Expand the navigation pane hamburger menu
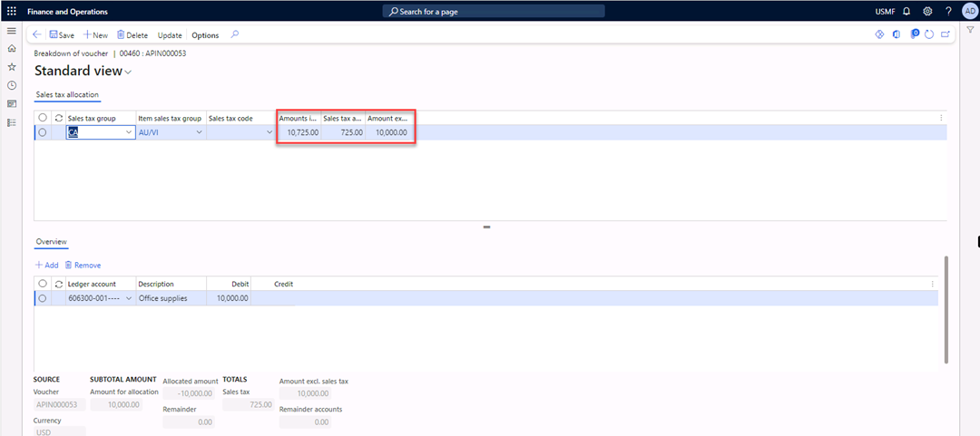 pyautogui.click(x=11, y=31)
